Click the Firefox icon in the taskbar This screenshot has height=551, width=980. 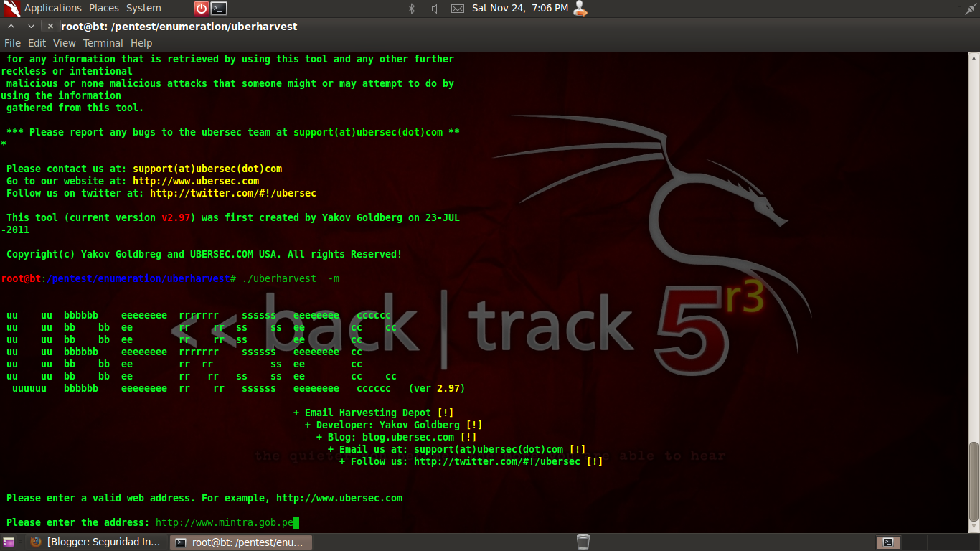tap(36, 542)
